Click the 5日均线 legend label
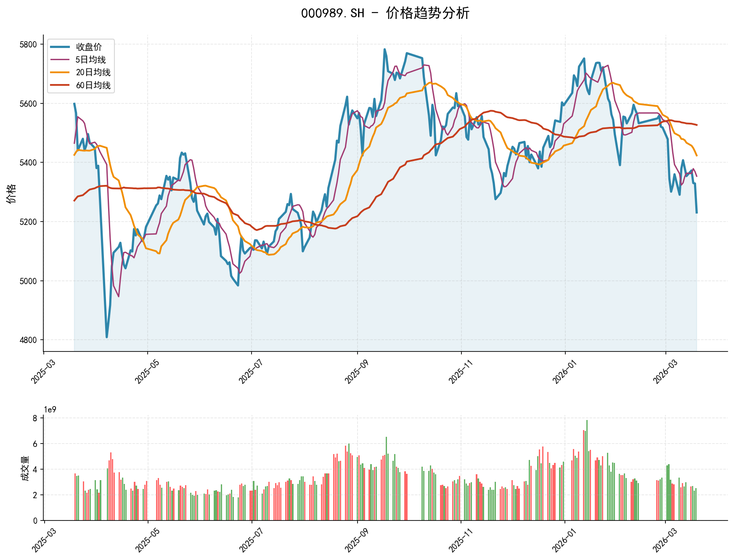The width and height of the screenshot is (734, 560). pyautogui.click(x=90, y=60)
